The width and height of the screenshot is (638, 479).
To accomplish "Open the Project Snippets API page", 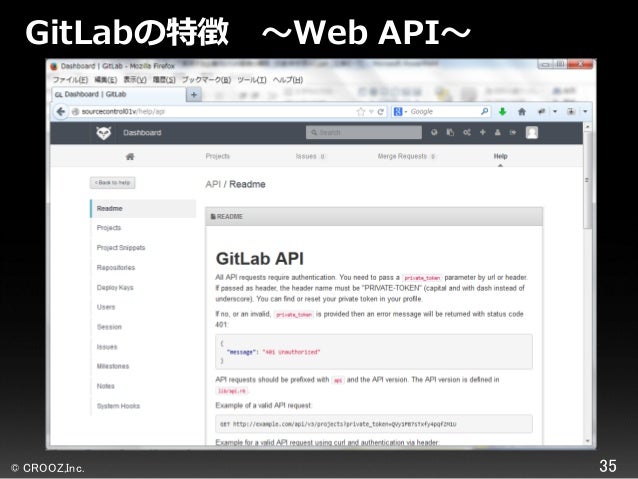I will tap(121, 247).
